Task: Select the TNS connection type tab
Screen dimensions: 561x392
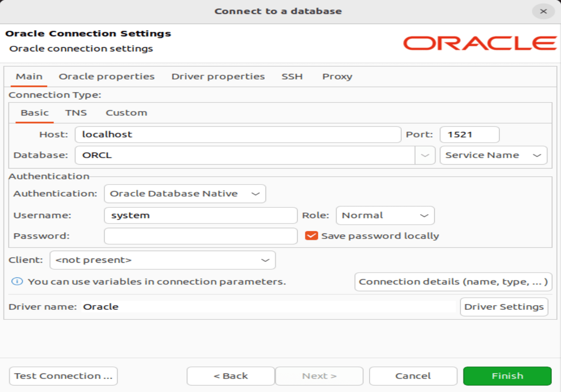Action: click(x=76, y=113)
